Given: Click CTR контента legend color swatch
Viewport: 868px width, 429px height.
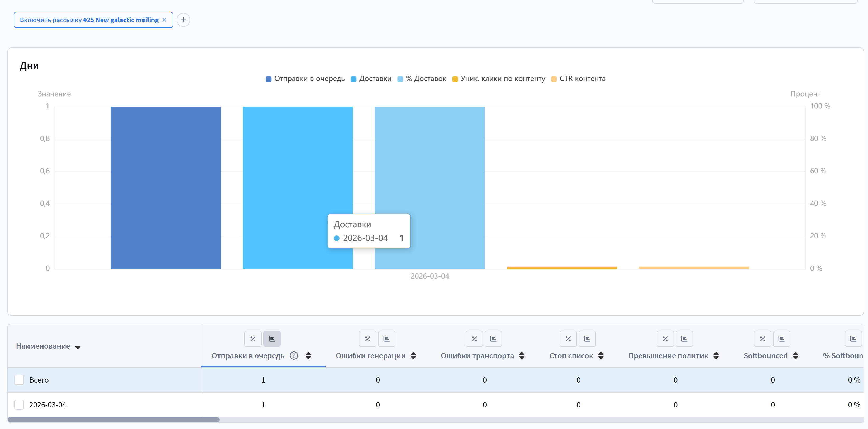Looking at the screenshot, I should 554,79.
